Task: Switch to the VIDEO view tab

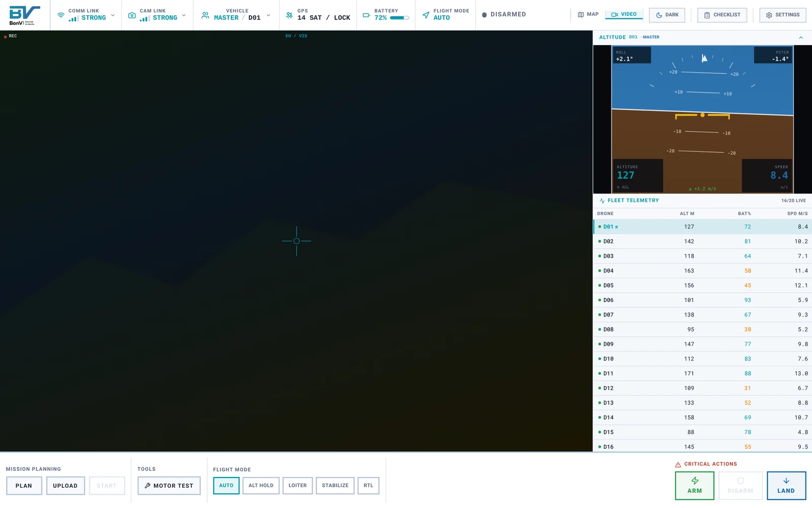Action: point(624,15)
